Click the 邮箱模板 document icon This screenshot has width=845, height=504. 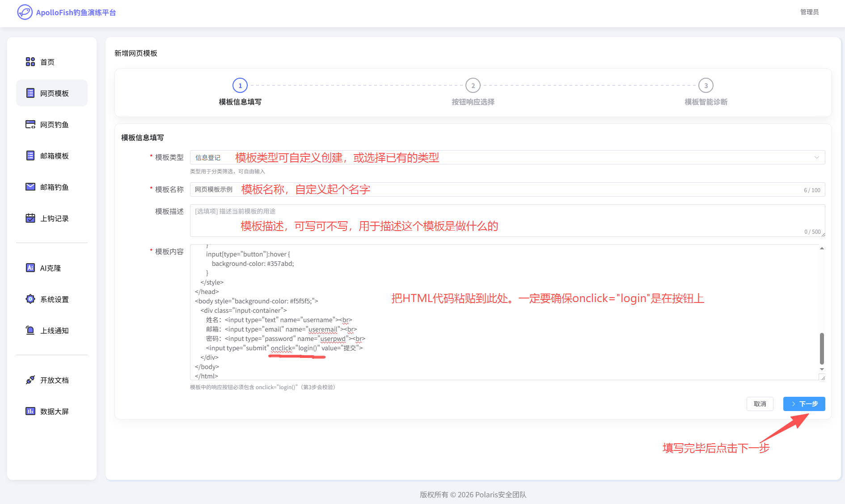point(30,155)
